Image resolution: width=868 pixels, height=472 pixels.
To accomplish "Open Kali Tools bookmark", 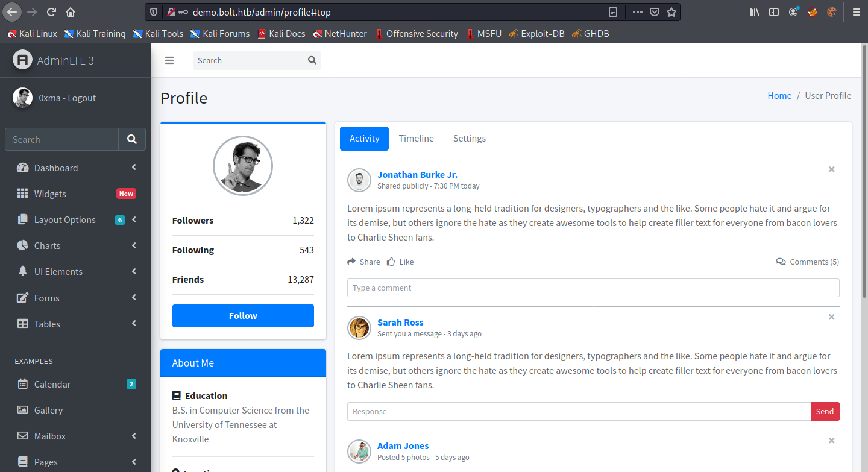I will click(158, 34).
